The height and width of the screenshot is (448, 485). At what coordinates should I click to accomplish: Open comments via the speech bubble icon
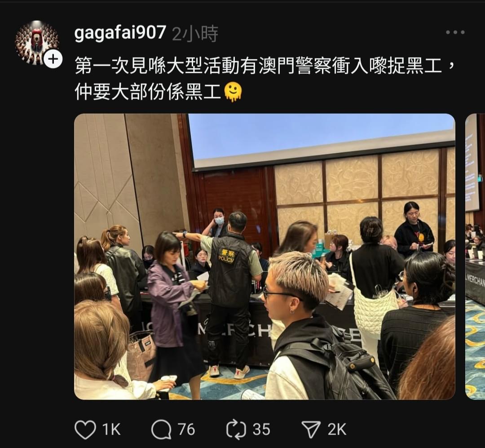coord(161,430)
